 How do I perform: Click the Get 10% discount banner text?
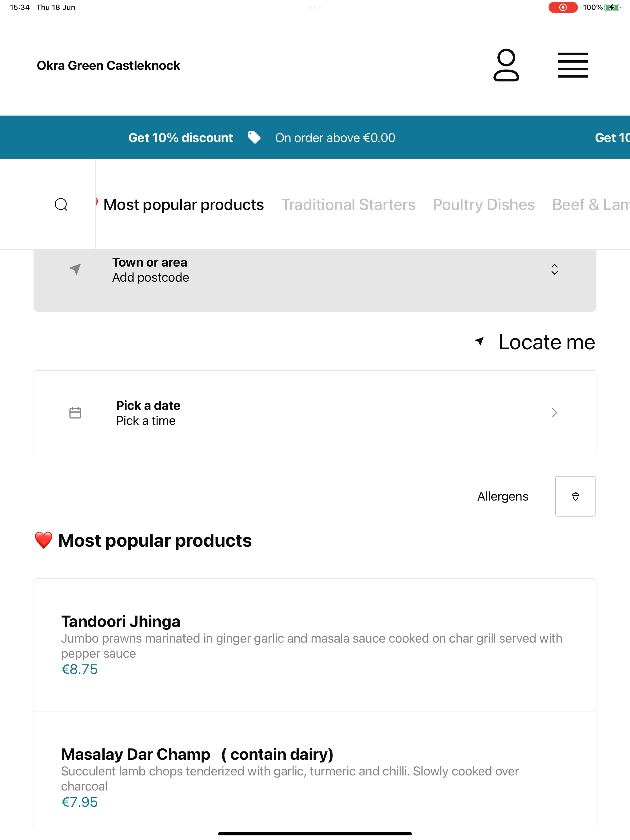pyautogui.click(x=181, y=137)
